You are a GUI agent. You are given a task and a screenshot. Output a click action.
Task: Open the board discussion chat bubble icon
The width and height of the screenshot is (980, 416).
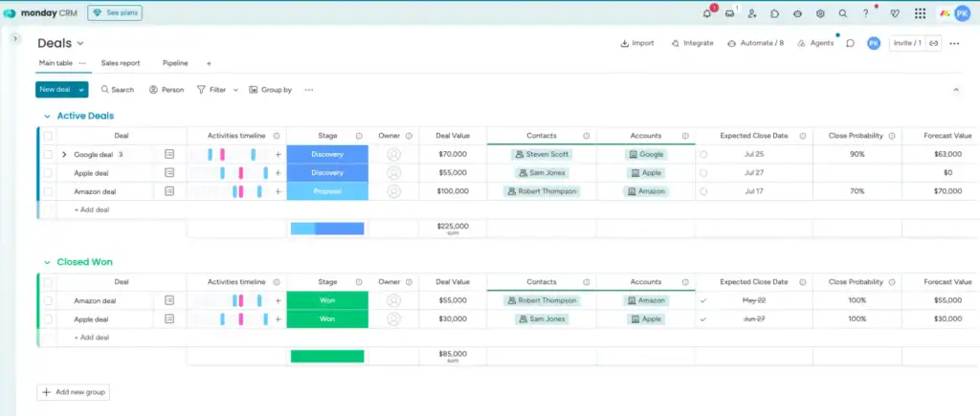tap(850, 43)
